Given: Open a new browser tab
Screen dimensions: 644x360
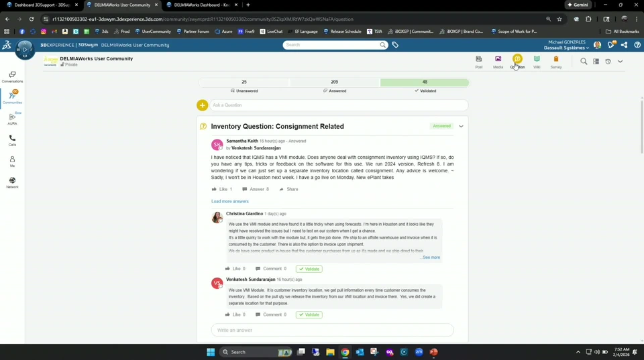Looking at the screenshot, I should pos(248,5).
